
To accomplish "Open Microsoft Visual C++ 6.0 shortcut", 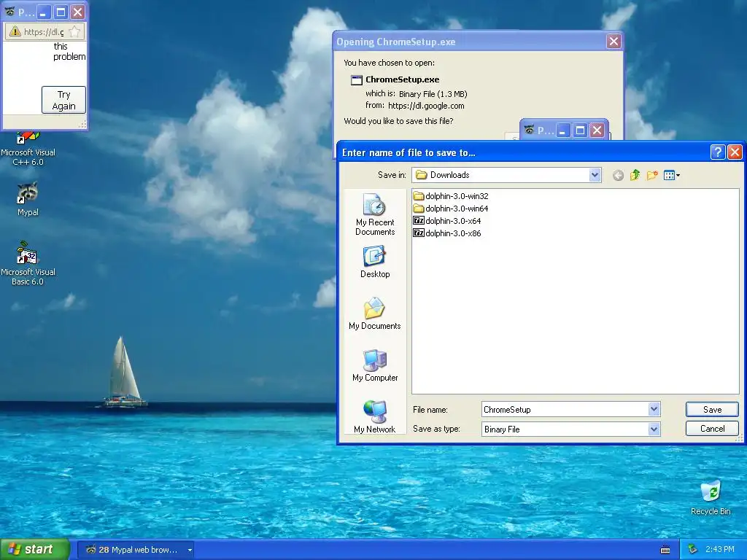I will coord(28,149).
